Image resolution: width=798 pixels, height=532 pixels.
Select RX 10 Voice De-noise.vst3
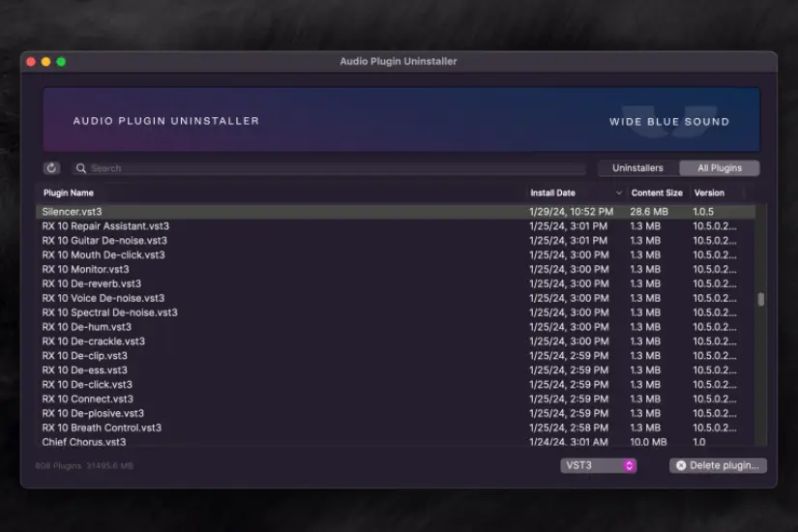click(396, 298)
